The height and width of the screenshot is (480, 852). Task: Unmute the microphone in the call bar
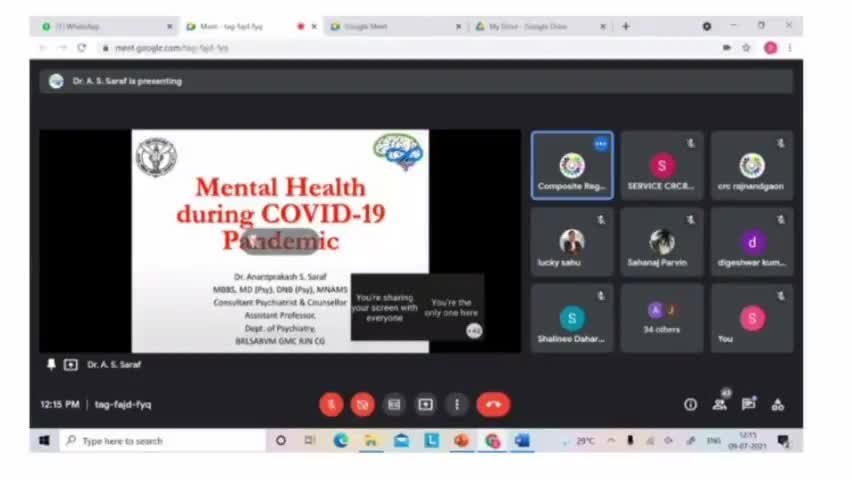[x=331, y=405]
